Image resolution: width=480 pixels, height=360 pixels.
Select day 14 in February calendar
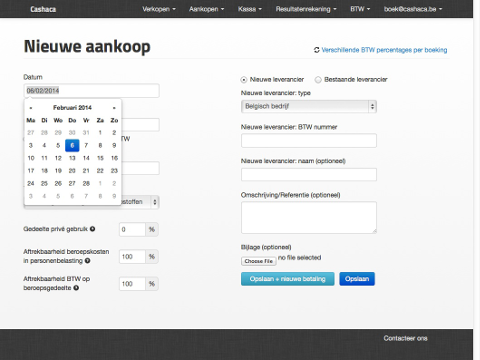tap(86, 158)
